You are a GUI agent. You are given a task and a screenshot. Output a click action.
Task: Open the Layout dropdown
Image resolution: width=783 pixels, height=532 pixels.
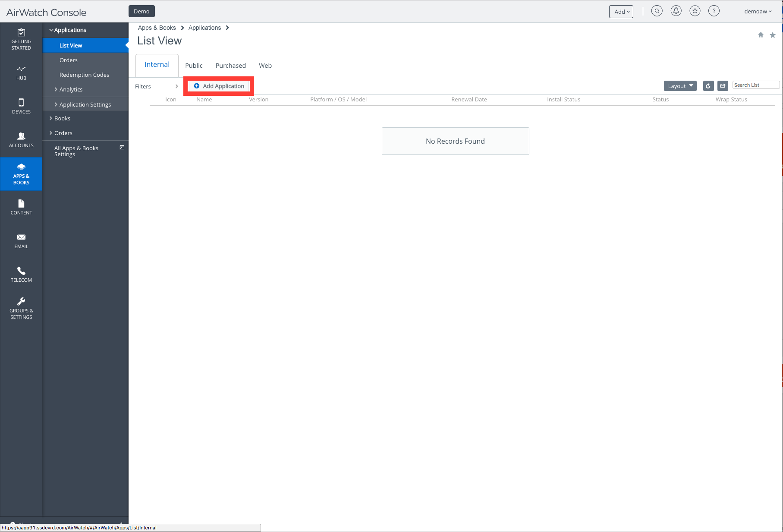680,86
